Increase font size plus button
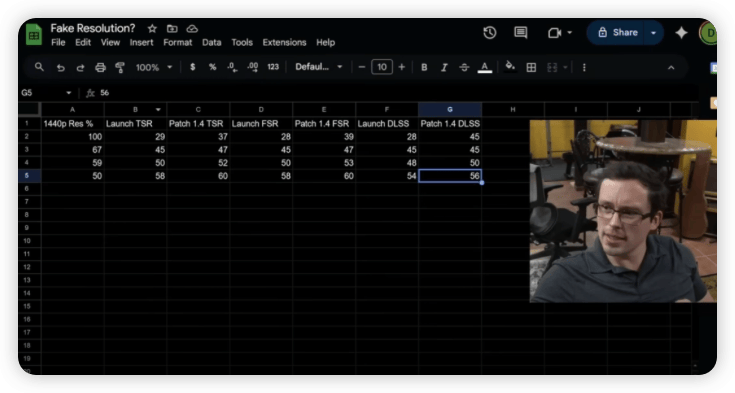Image resolution: width=735 pixels, height=393 pixels. [402, 67]
